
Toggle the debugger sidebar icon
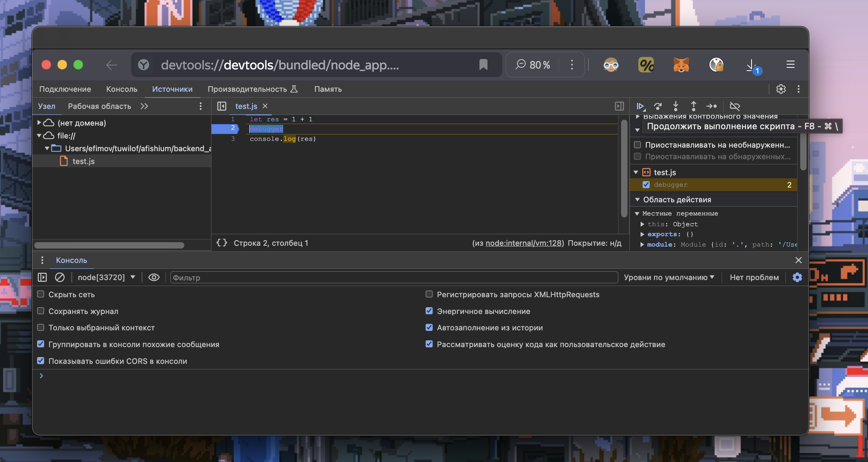pos(619,106)
